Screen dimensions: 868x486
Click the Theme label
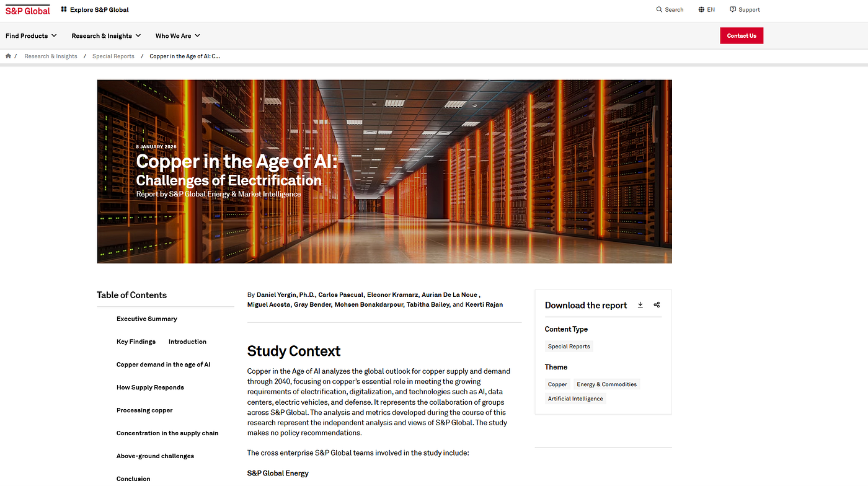(556, 367)
